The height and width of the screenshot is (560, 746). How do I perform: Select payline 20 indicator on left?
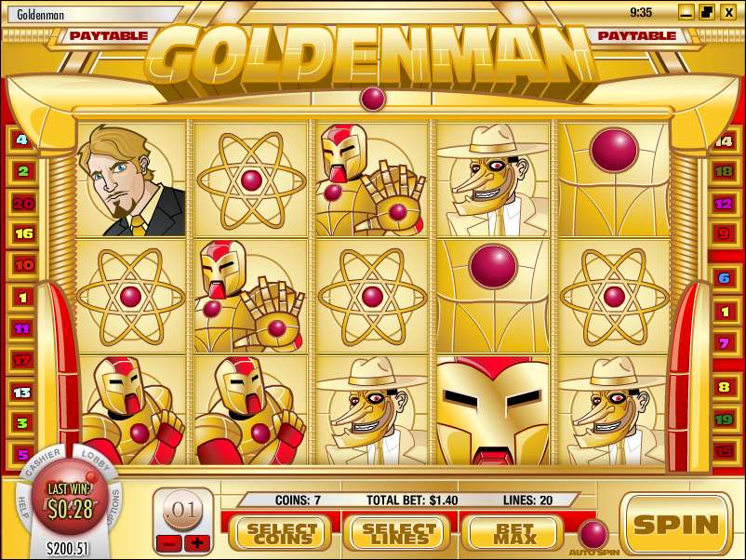[23, 203]
